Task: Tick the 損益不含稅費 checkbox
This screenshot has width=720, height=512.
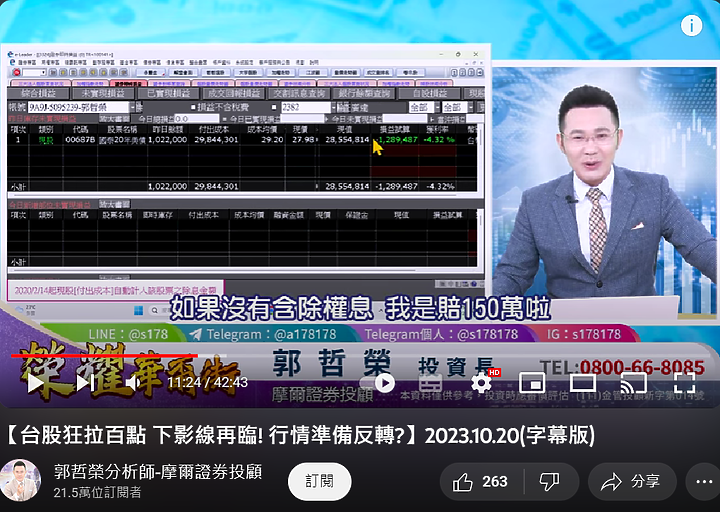Action: tap(193, 107)
